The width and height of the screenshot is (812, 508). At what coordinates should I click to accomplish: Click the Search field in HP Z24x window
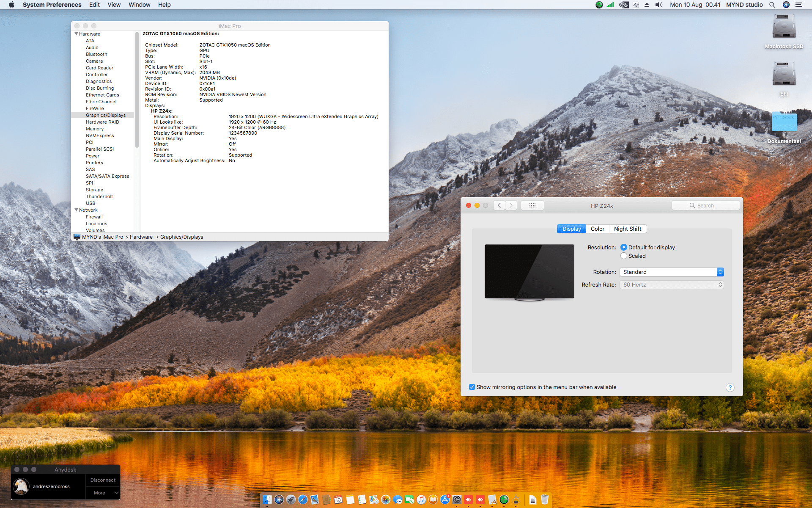click(x=705, y=205)
